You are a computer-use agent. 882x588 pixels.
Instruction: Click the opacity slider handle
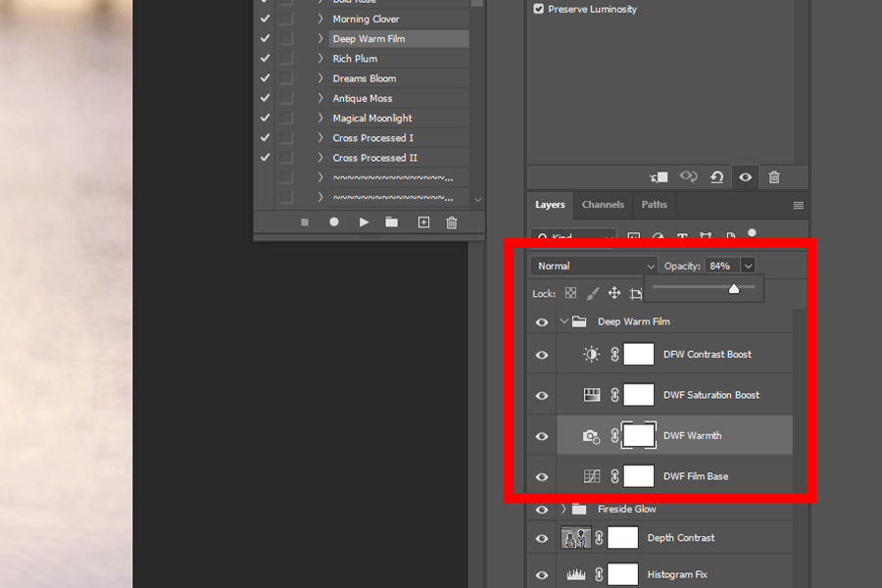click(734, 288)
